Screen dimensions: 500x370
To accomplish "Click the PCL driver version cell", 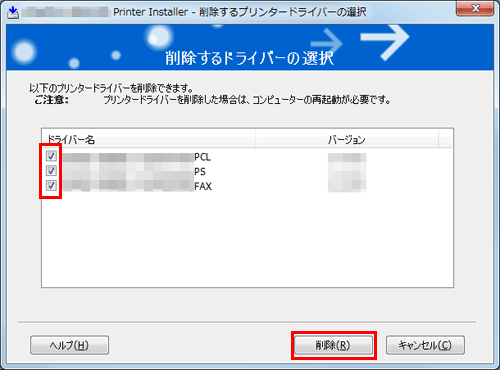I will click(x=347, y=158).
